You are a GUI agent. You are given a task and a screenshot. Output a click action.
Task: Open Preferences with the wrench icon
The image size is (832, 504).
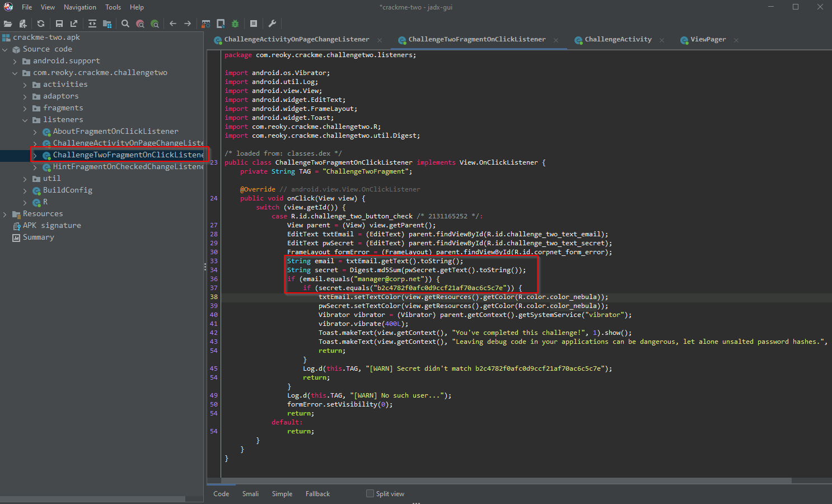pyautogui.click(x=272, y=24)
